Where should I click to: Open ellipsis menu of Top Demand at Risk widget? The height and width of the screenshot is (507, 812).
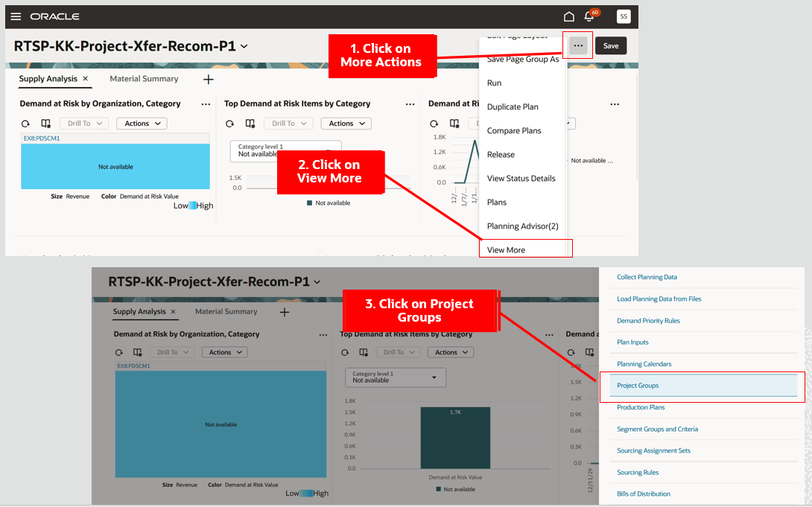410,104
